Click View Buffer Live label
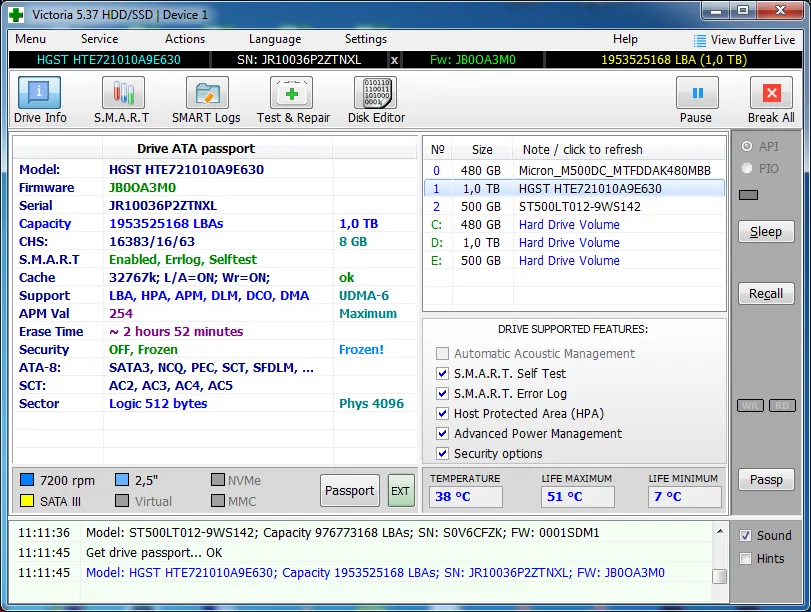The height and width of the screenshot is (612, 811). (x=753, y=40)
